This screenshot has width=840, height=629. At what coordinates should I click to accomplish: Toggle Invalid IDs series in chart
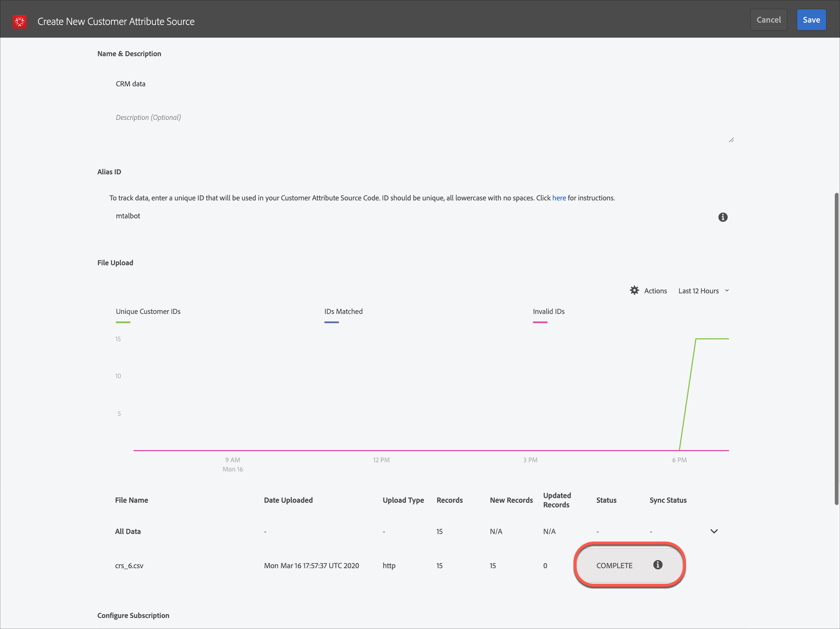tap(548, 311)
